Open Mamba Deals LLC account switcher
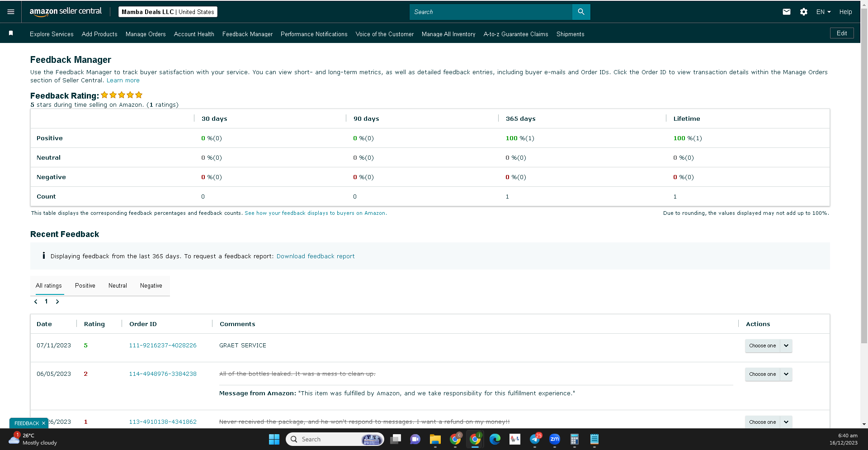868x450 pixels. point(168,12)
